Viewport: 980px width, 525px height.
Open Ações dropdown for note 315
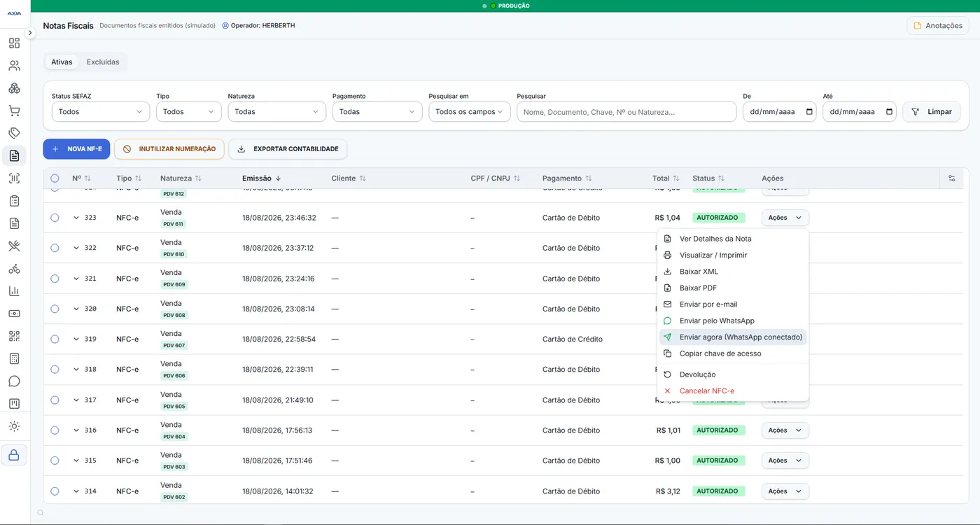point(785,461)
